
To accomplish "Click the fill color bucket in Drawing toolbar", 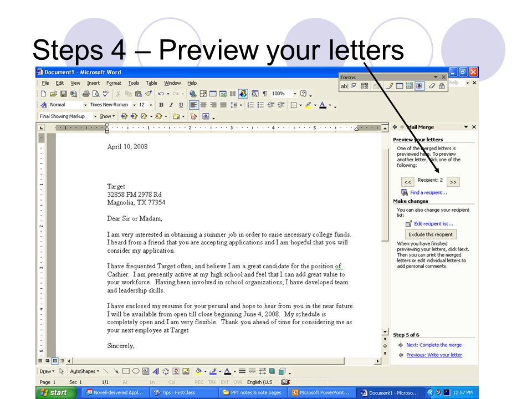I will [198, 371].
